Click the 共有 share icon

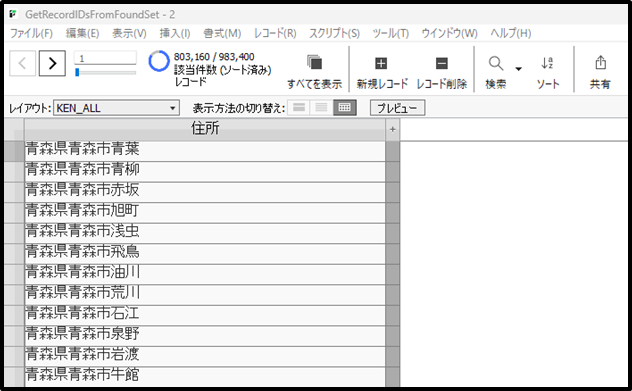point(600,62)
